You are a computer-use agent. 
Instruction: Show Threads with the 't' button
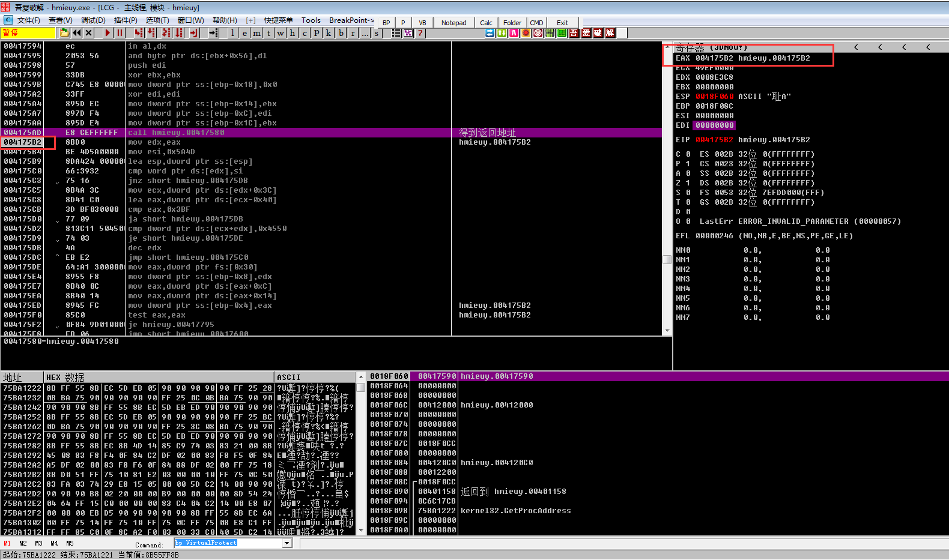[268, 33]
